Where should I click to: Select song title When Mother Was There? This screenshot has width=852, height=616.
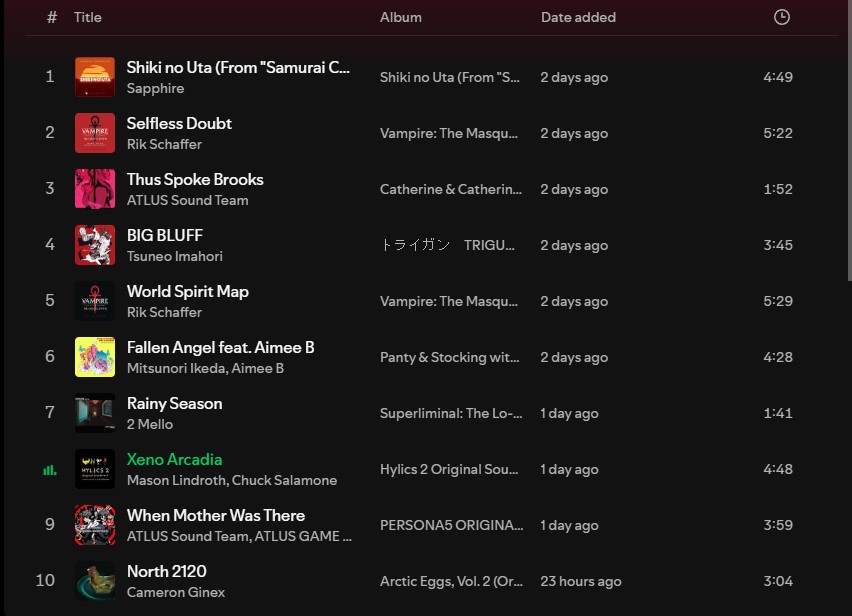click(216, 515)
